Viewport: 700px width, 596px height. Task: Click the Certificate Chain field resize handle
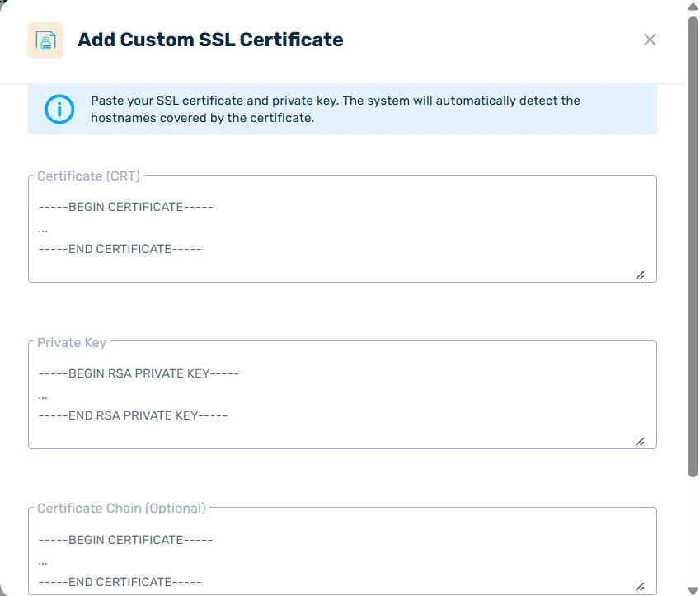point(640,587)
